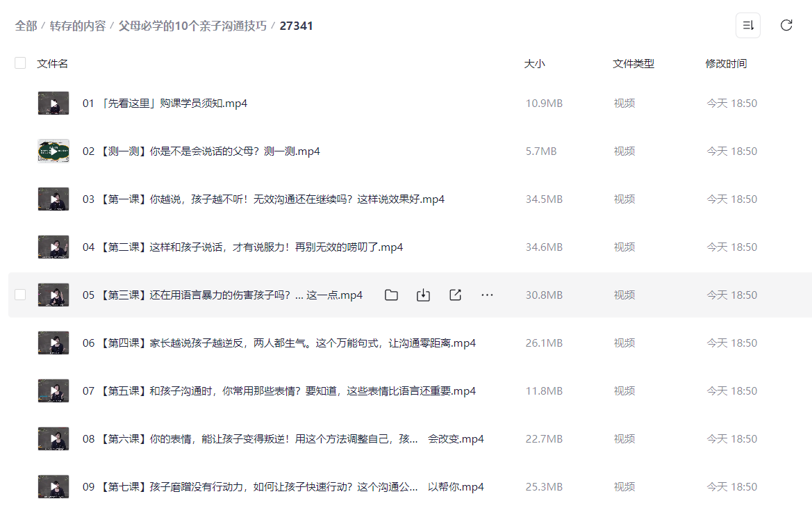
Task: Select the 06 第四课 video thumbnail
Action: (x=53, y=343)
